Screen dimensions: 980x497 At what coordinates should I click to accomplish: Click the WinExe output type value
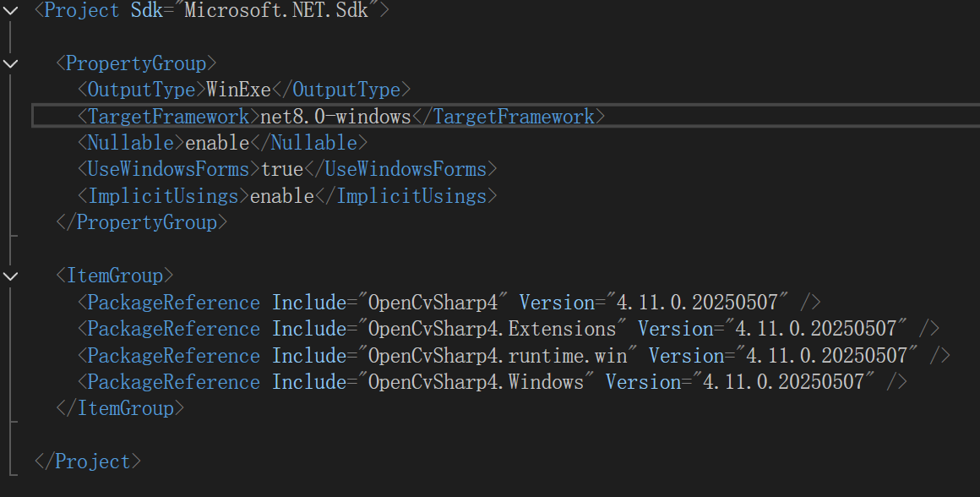coord(238,90)
